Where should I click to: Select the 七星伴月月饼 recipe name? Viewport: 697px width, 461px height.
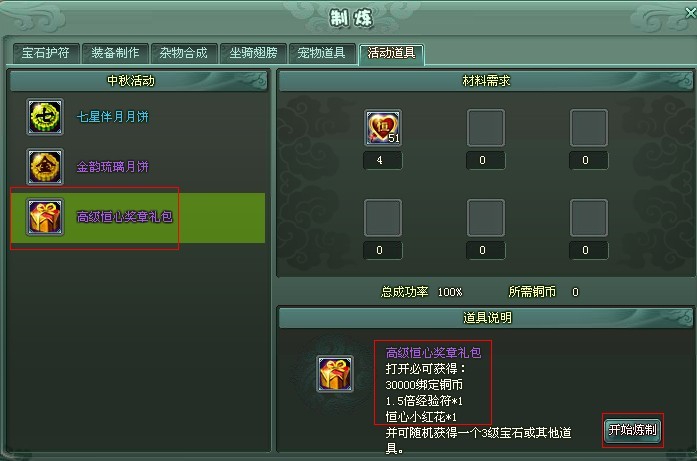click(112, 117)
